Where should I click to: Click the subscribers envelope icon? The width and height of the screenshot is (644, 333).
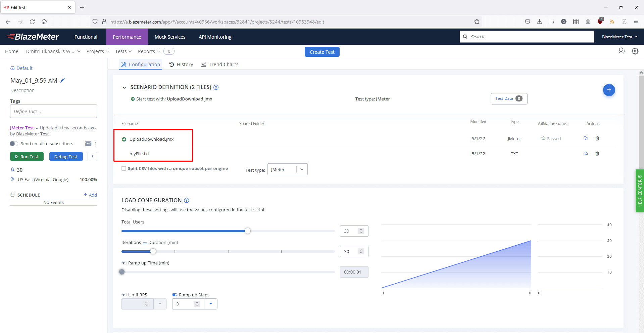click(88, 144)
